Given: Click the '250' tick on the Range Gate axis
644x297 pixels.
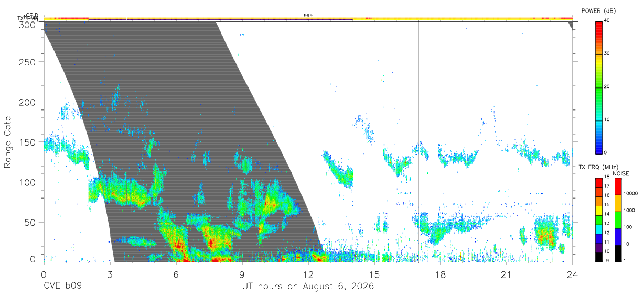Looking at the screenshot, I should [28, 62].
